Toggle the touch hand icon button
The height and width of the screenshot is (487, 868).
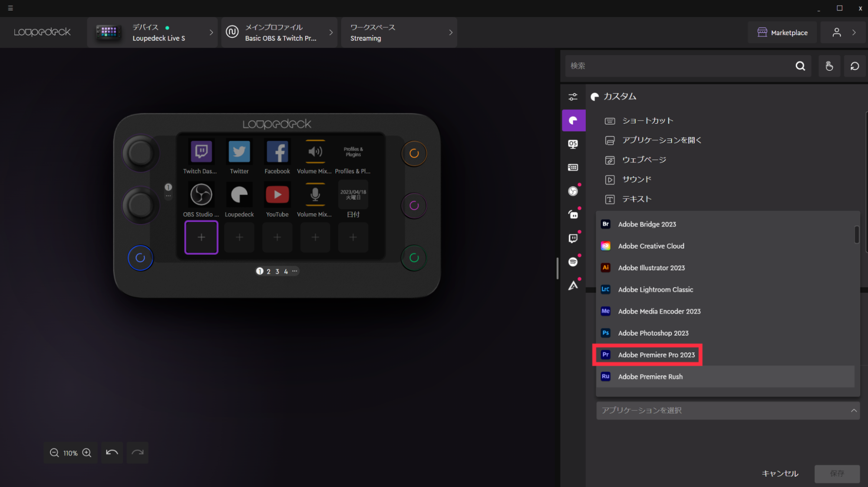[x=829, y=66]
